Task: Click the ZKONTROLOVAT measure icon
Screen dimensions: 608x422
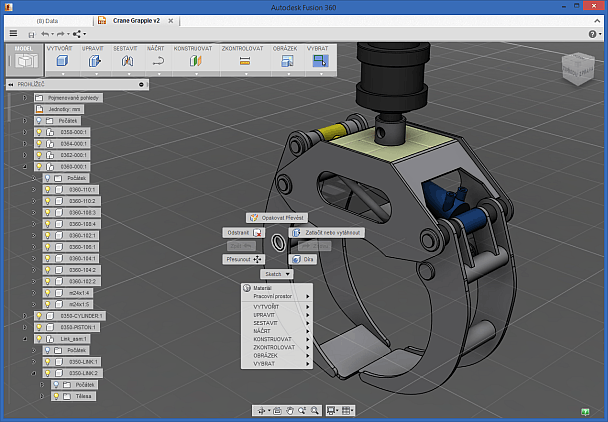Action: pyautogui.click(x=245, y=61)
